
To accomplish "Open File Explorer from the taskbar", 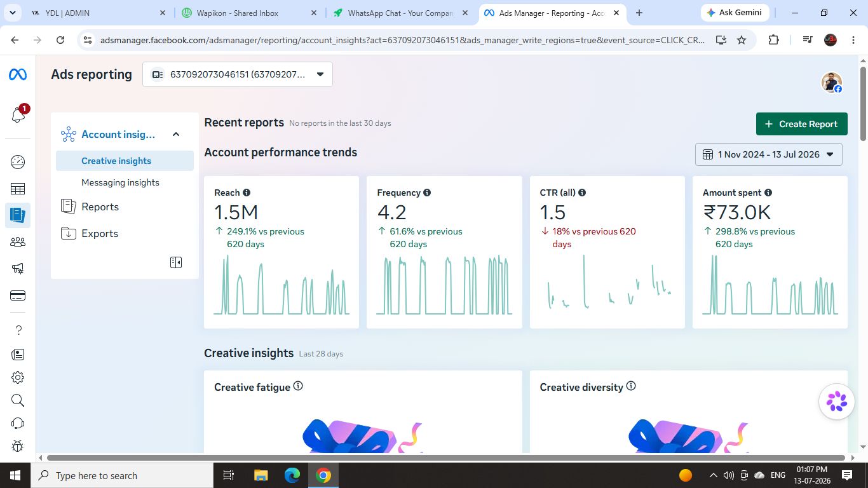I will tap(261, 475).
